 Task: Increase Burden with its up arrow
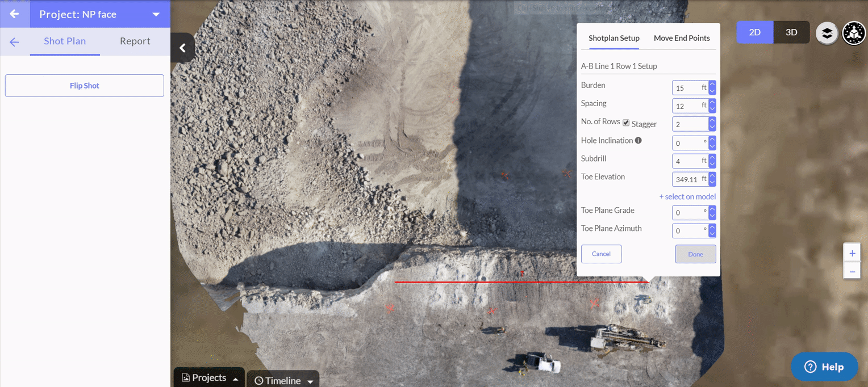[712, 85]
